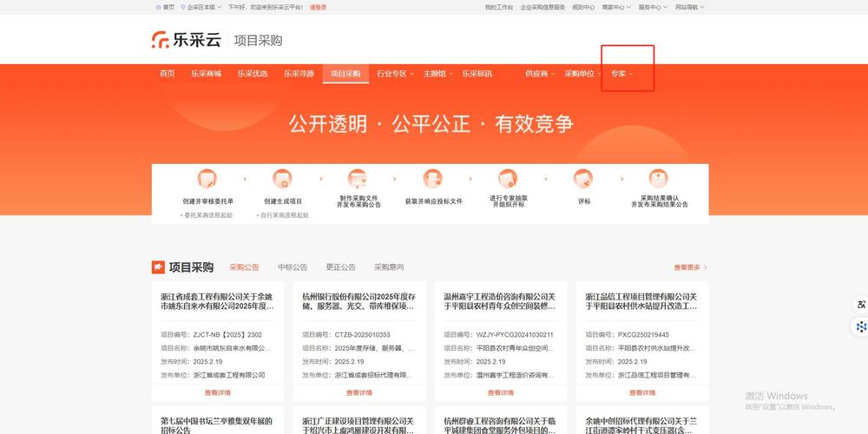
Task: Click 查看详情 on the PXCG250219445 card
Action: pyautogui.click(x=642, y=392)
